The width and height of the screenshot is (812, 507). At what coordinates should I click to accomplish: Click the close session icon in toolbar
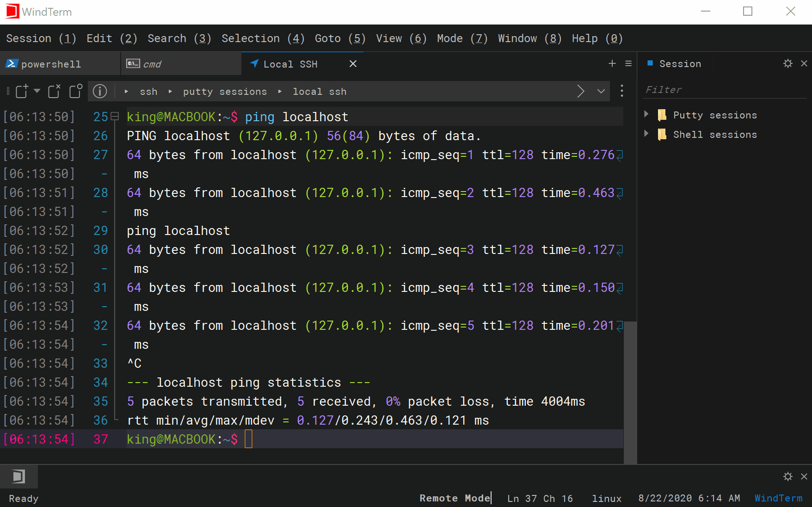point(54,91)
